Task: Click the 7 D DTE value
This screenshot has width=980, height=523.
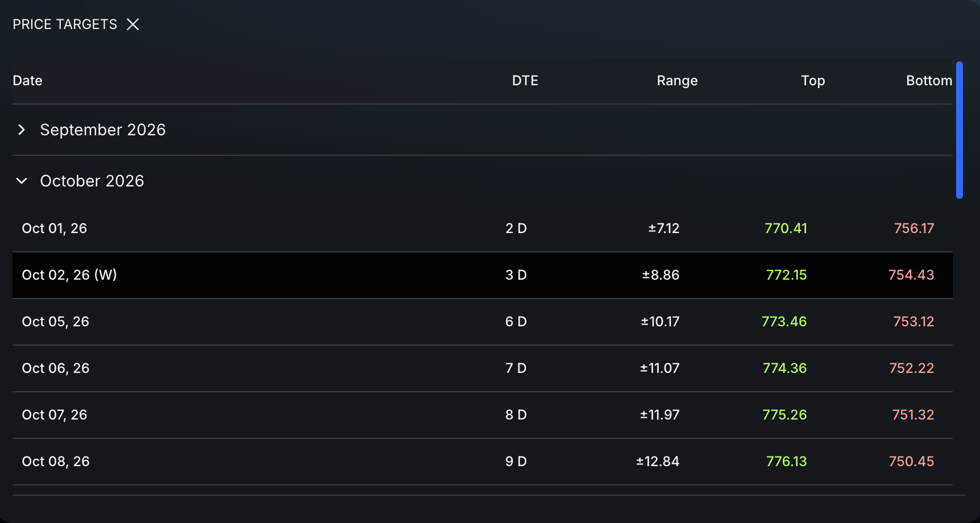Action: pos(516,368)
